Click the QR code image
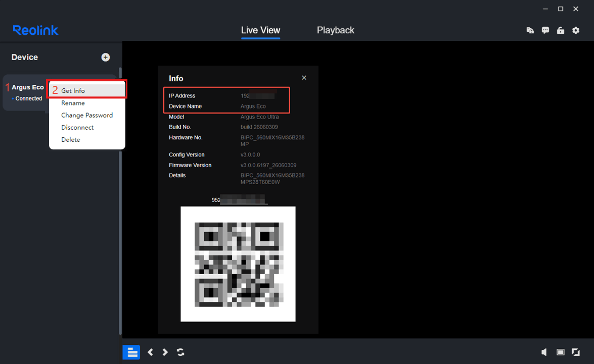 point(238,264)
